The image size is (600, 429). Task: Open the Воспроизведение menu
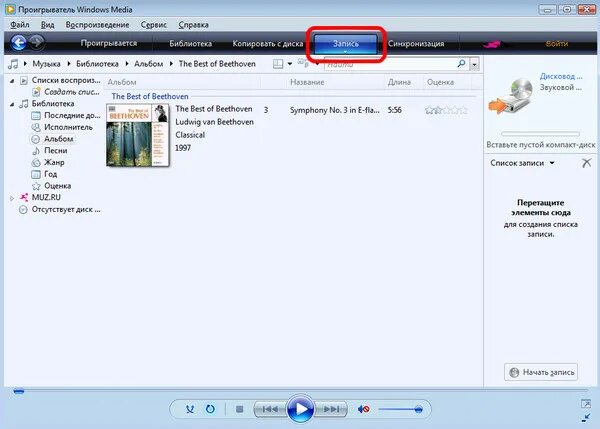[98, 25]
